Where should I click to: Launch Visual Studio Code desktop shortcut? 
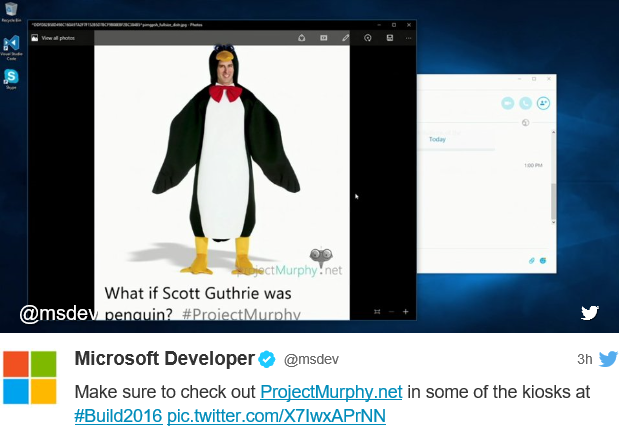(x=11, y=47)
